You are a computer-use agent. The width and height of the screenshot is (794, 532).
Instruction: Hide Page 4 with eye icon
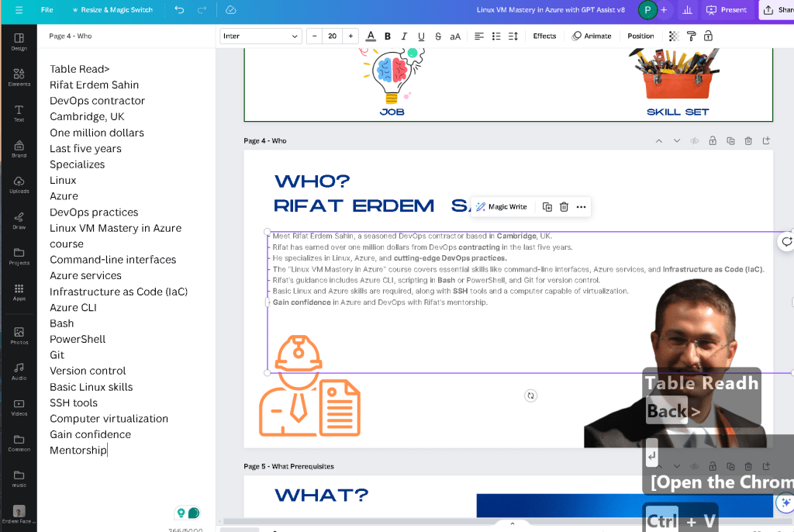[x=694, y=141]
